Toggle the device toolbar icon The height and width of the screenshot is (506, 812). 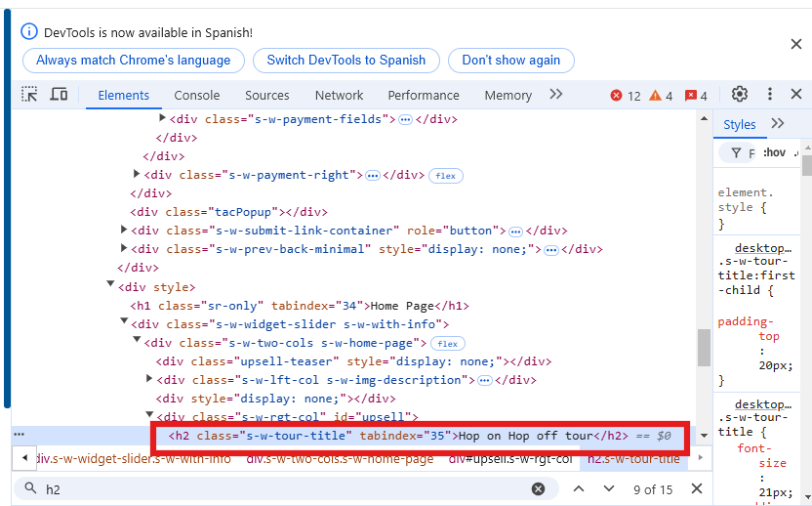tap(59, 95)
